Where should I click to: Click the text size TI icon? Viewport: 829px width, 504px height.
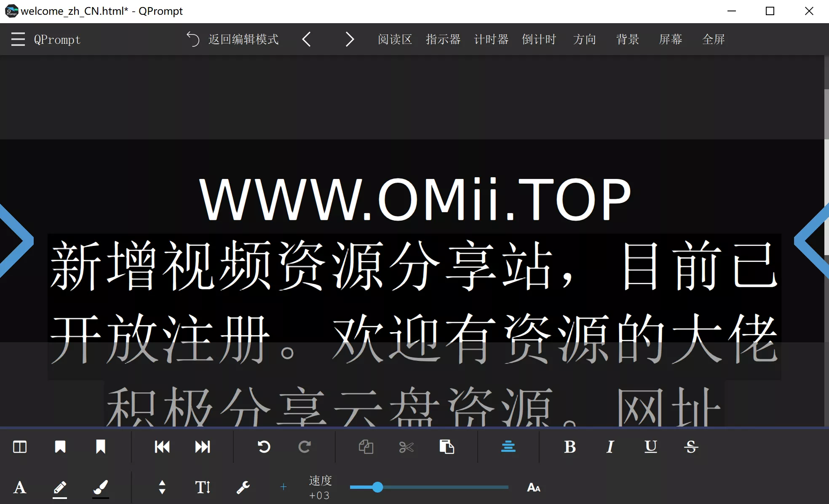(x=203, y=488)
